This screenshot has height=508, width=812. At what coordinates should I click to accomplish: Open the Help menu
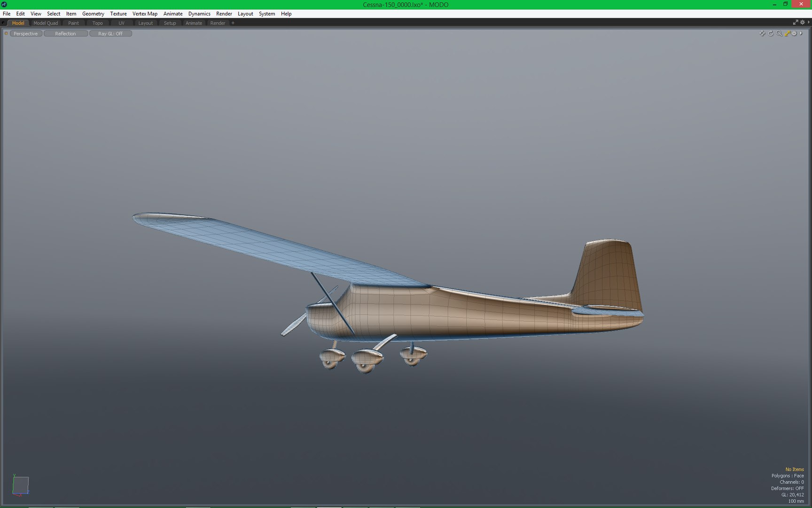click(286, 14)
